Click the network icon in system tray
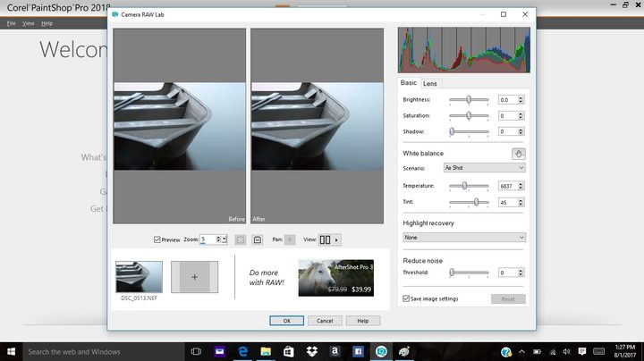 pos(553,351)
